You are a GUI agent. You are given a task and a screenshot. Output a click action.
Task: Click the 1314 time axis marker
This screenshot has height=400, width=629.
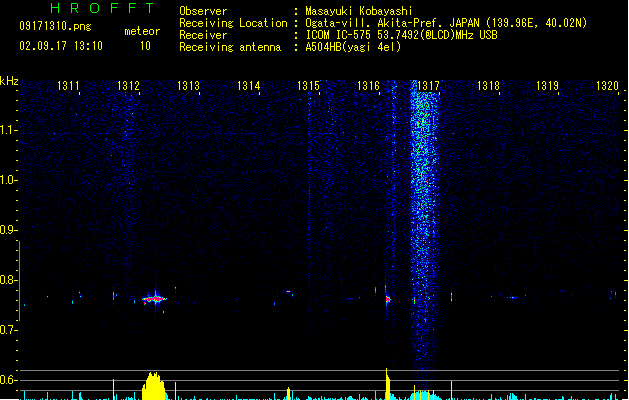[248, 86]
